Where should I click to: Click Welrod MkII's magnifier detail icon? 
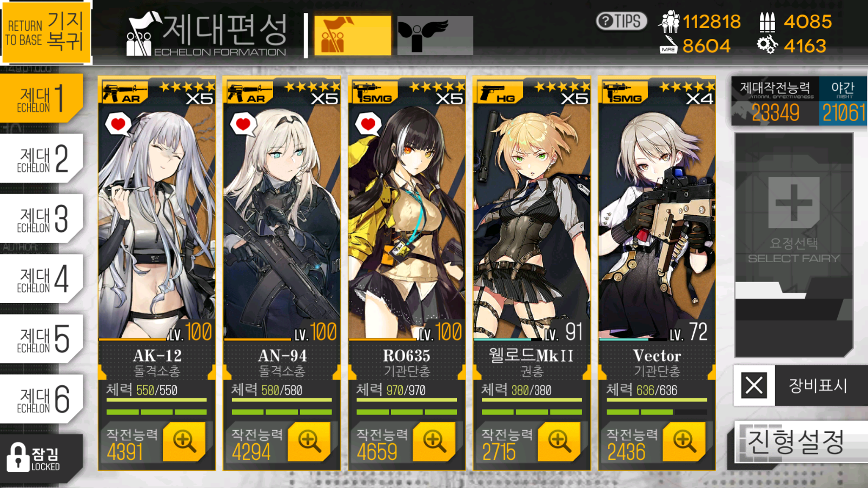559,442
